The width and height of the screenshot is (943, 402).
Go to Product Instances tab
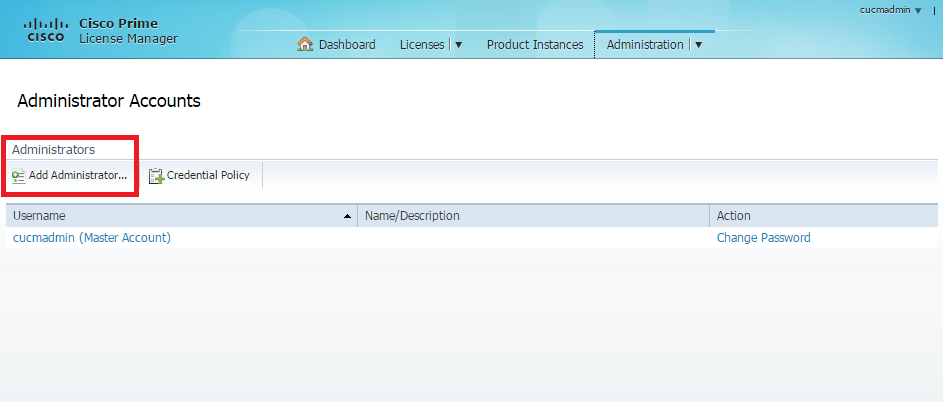click(535, 45)
